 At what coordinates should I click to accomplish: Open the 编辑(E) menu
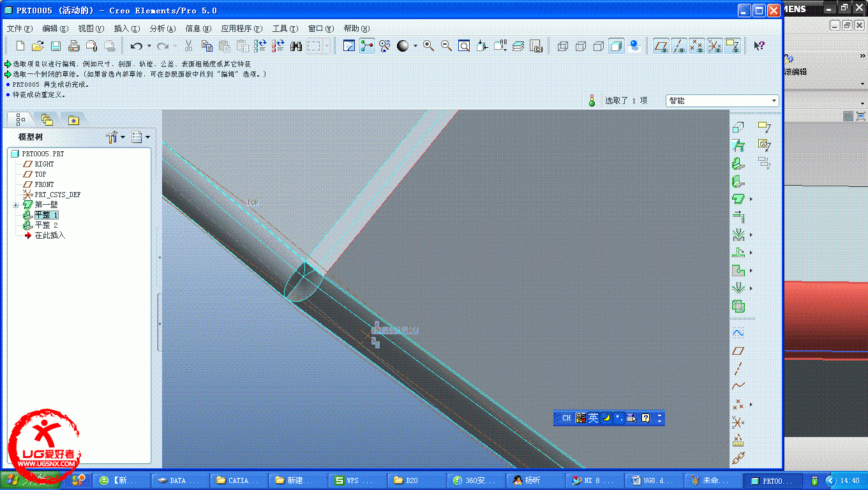(x=55, y=29)
